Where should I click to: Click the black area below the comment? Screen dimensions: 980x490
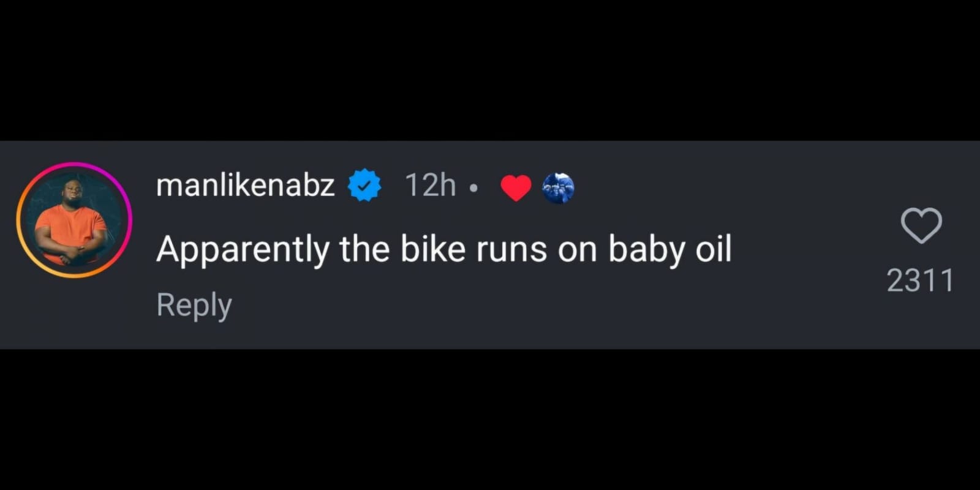click(490, 423)
